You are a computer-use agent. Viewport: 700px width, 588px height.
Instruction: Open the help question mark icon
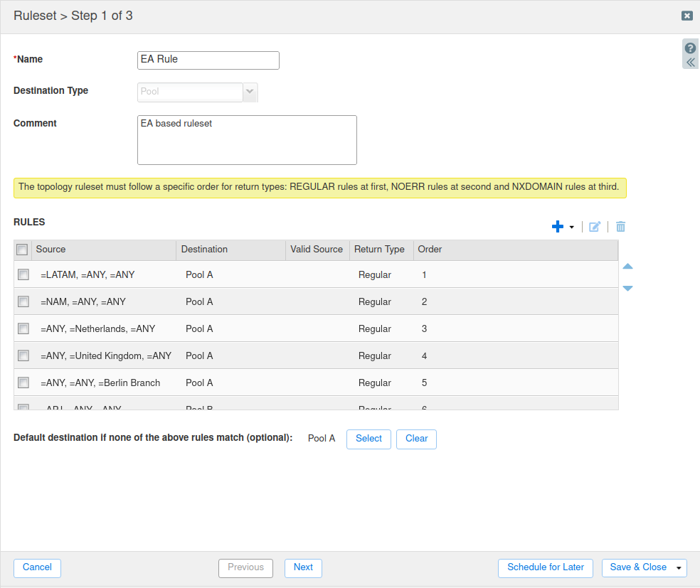point(690,48)
